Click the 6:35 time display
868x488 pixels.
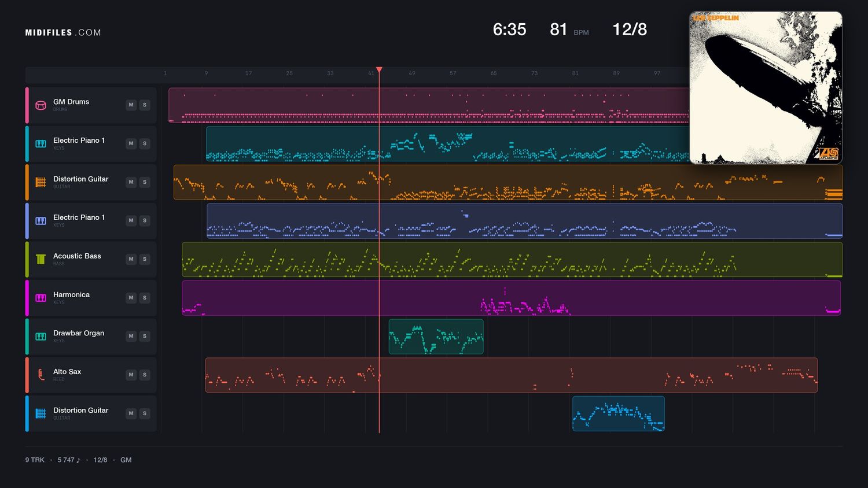pyautogui.click(x=509, y=29)
